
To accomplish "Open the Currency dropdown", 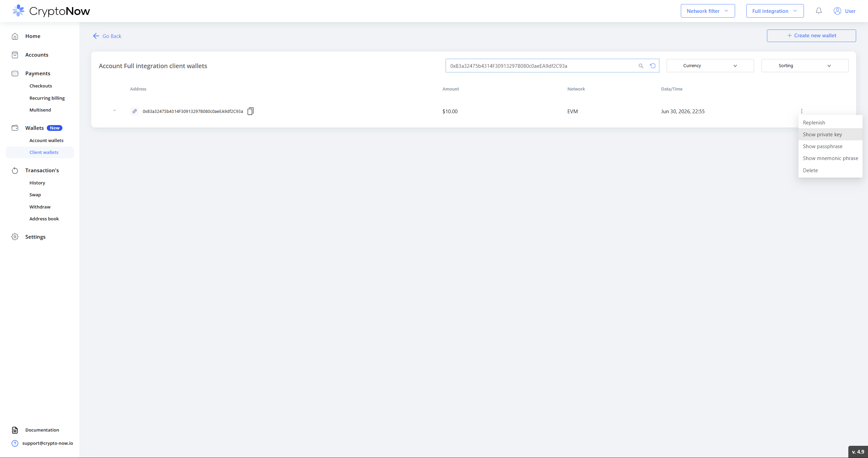I will 710,66.
